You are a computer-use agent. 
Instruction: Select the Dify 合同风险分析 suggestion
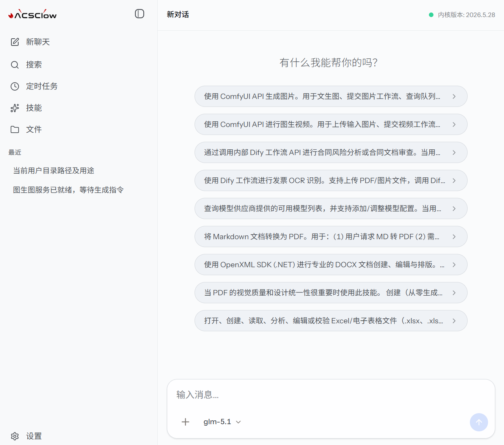tap(331, 152)
